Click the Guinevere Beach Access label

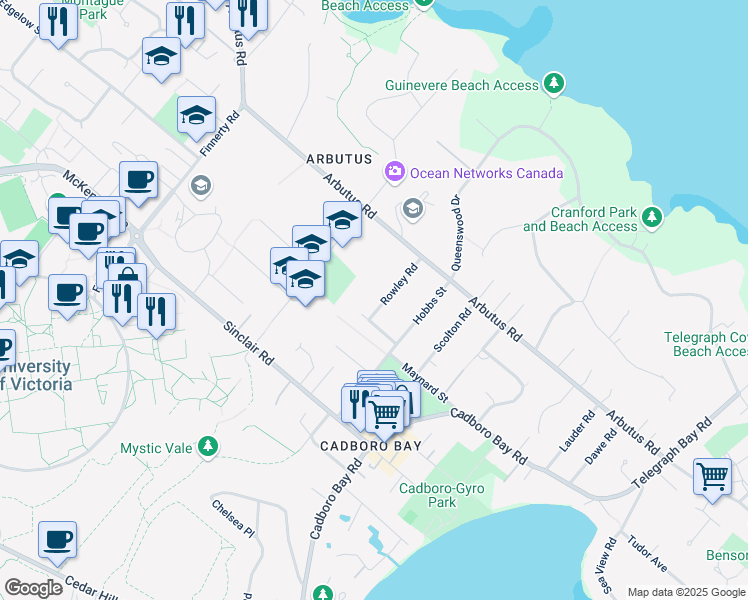coord(461,85)
